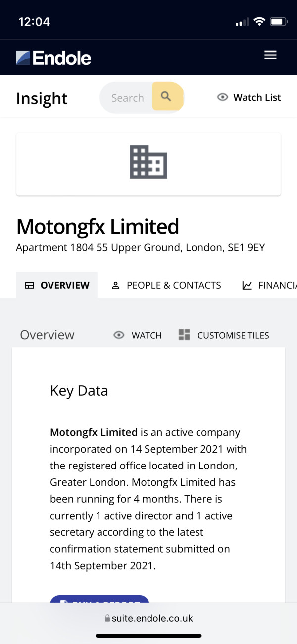Click the Buy a Report button
Screen dimensions: 297x644
pyautogui.click(x=99, y=599)
